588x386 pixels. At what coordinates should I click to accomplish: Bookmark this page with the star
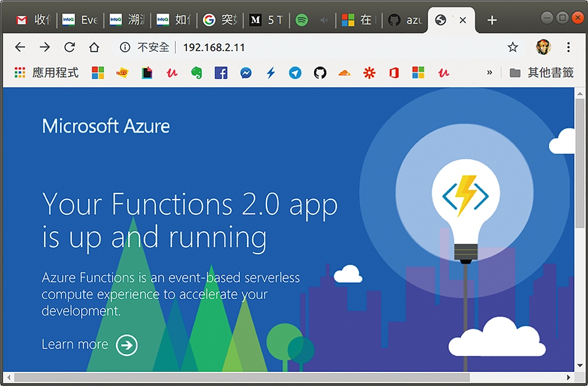(x=513, y=47)
